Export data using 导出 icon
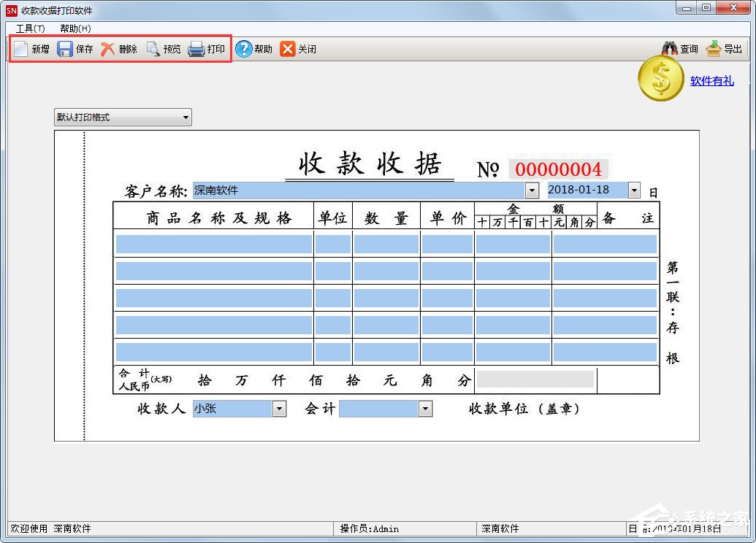 714,49
